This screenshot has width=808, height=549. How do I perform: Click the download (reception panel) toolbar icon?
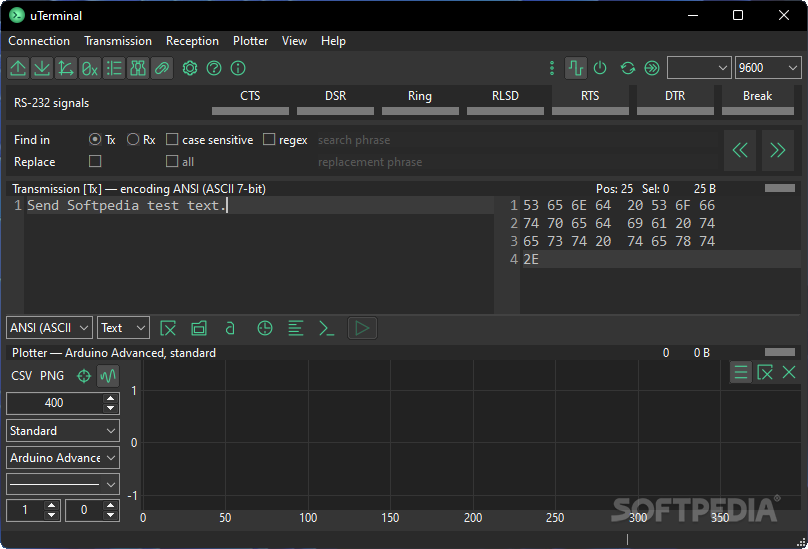click(42, 68)
